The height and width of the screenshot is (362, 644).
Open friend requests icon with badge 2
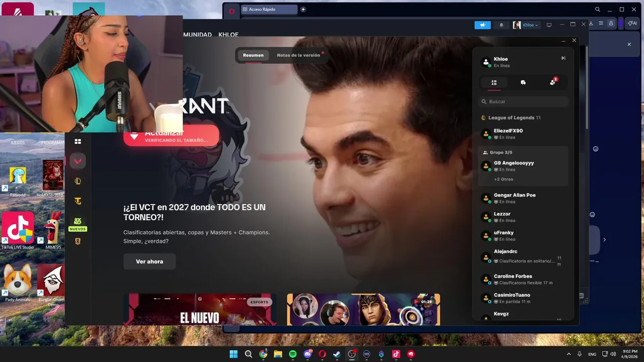(x=553, y=82)
